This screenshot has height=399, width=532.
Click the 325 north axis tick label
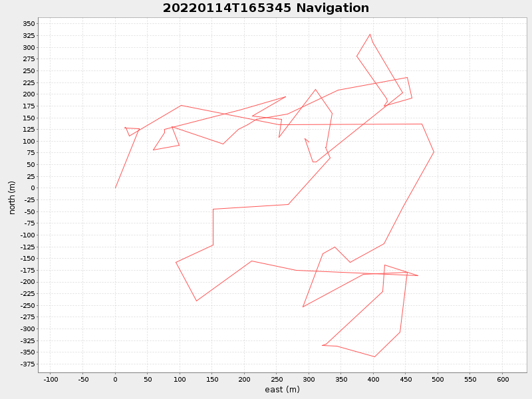click(x=29, y=36)
